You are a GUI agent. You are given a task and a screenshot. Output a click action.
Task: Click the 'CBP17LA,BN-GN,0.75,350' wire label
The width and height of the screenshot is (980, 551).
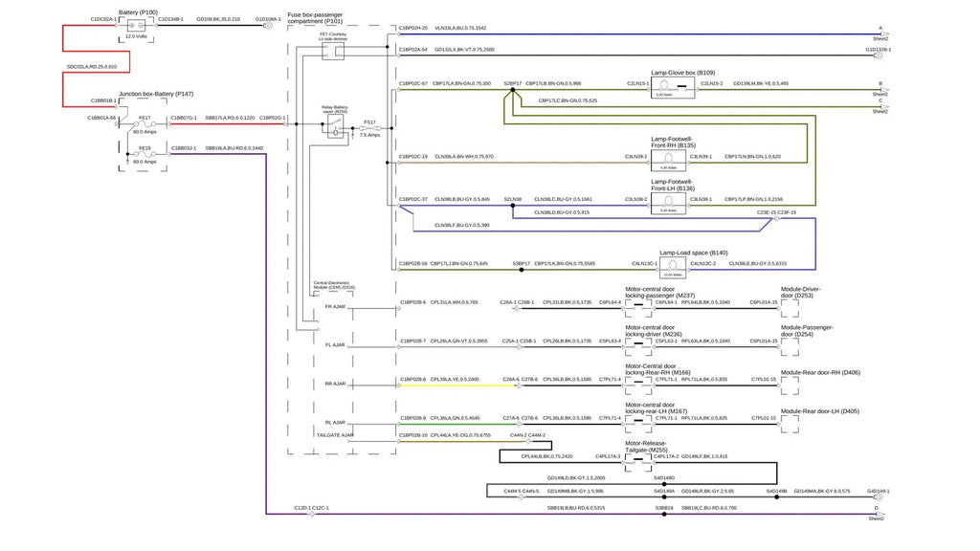pos(461,83)
